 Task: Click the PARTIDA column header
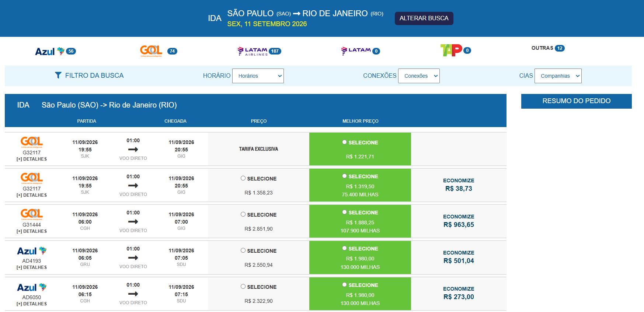coord(87,121)
